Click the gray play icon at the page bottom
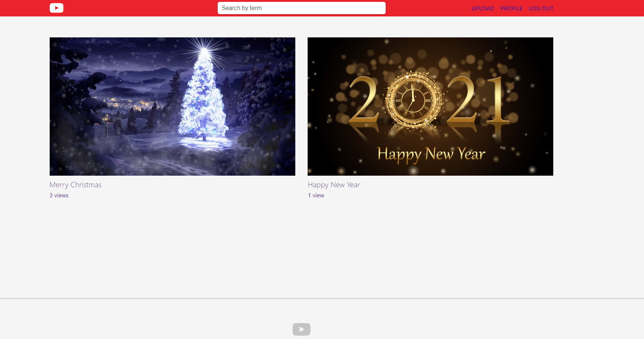 [301, 329]
